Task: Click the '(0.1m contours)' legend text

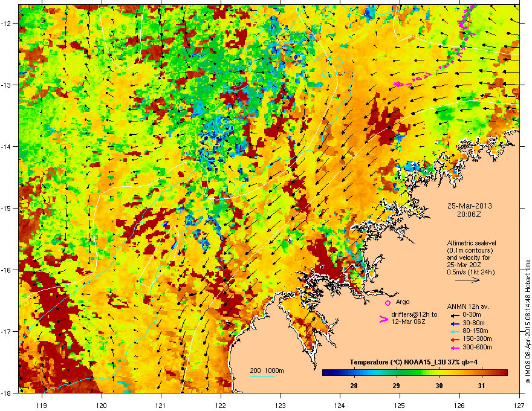Action: (470, 251)
